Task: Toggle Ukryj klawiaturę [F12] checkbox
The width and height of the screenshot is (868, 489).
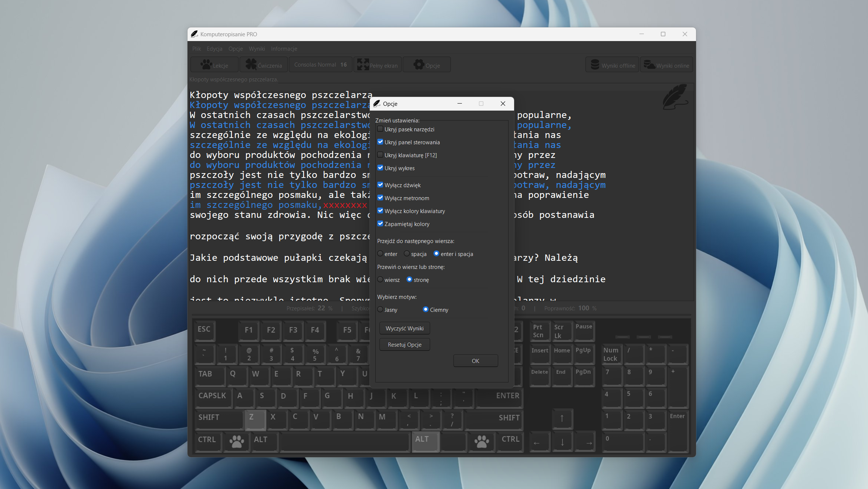Action: pyautogui.click(x=380, y=155)
